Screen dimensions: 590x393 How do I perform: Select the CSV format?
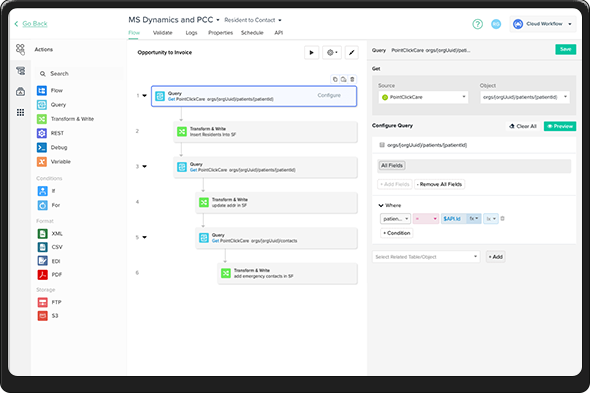click(50, 247)
